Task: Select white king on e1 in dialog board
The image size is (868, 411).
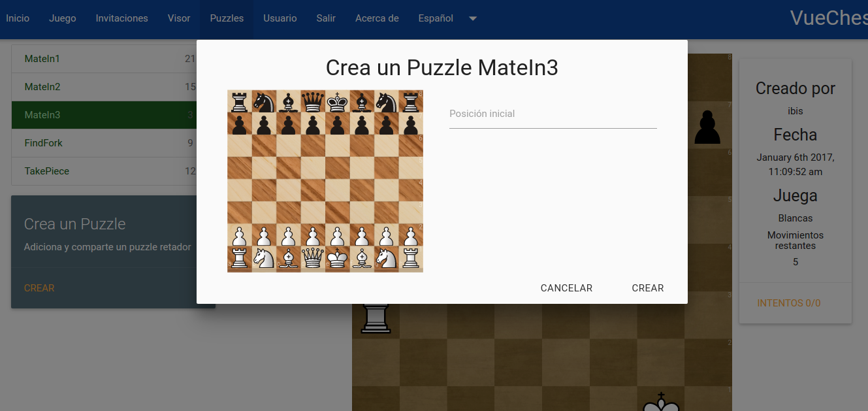Action: 338,258
